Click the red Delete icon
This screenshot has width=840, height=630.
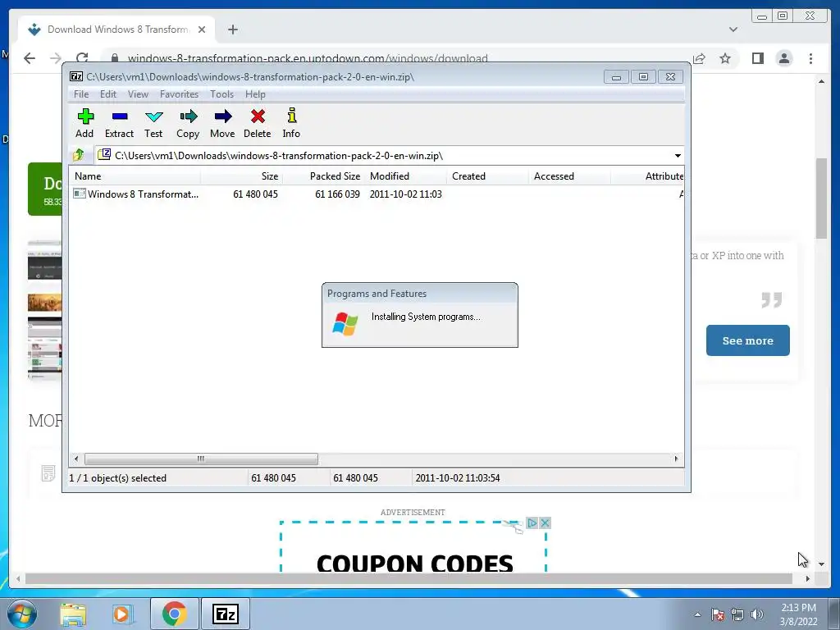257,123
